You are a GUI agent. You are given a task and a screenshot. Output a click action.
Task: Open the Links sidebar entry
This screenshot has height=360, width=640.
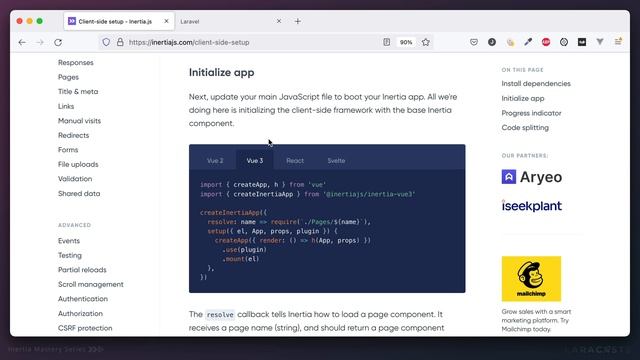click(66, 106)
